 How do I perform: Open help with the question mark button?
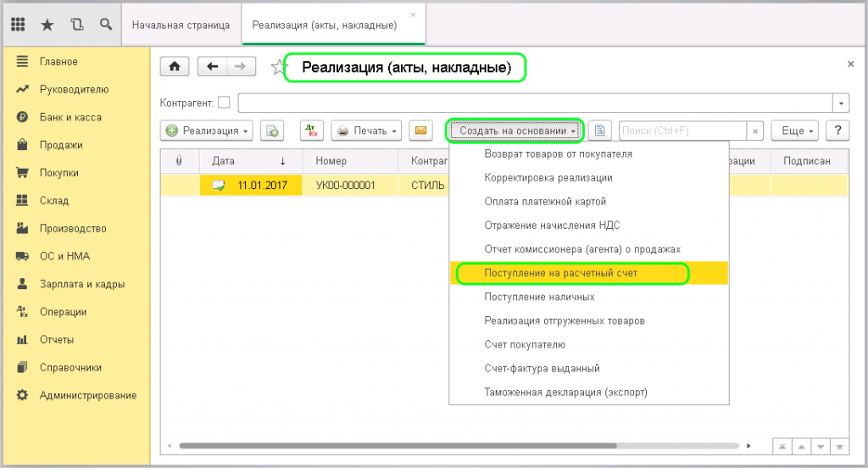(837, 131)
